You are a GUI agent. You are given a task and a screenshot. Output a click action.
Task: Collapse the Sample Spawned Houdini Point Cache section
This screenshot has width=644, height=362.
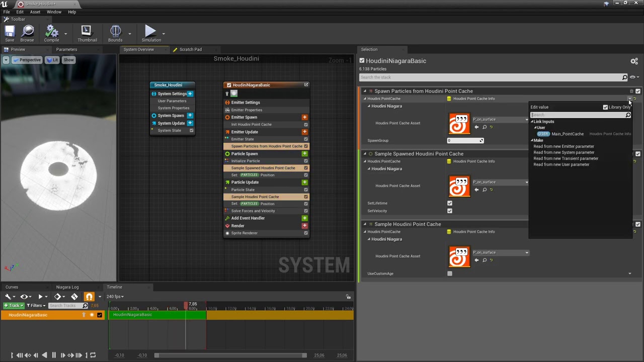365,154
